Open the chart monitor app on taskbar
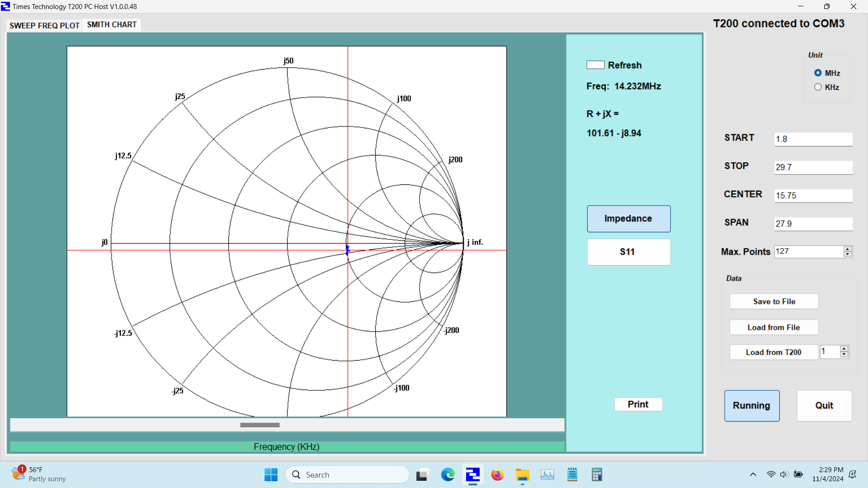This screenshot has height=488, width=868. 547,475
